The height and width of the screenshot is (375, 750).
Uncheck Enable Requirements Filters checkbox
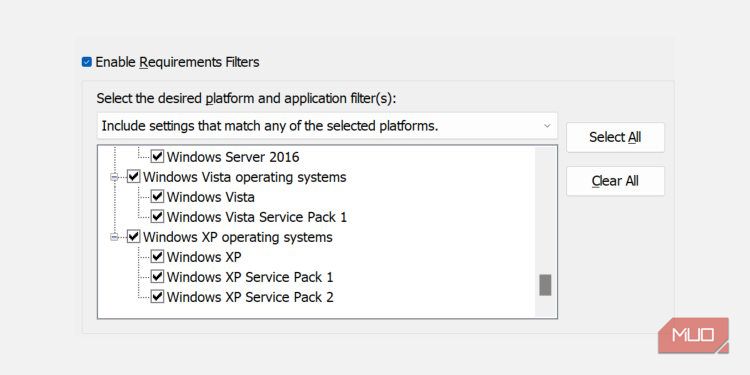tap(87, 62)
